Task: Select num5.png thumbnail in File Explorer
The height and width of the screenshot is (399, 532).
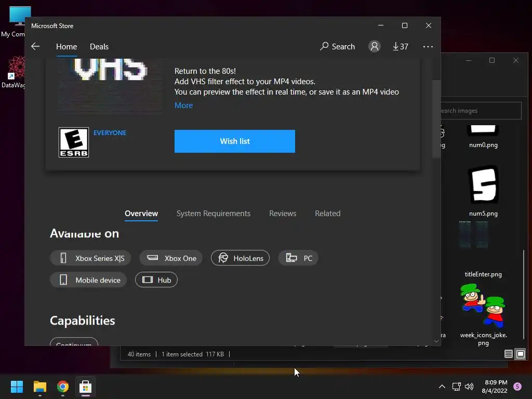Action: (x=484, y=184)
